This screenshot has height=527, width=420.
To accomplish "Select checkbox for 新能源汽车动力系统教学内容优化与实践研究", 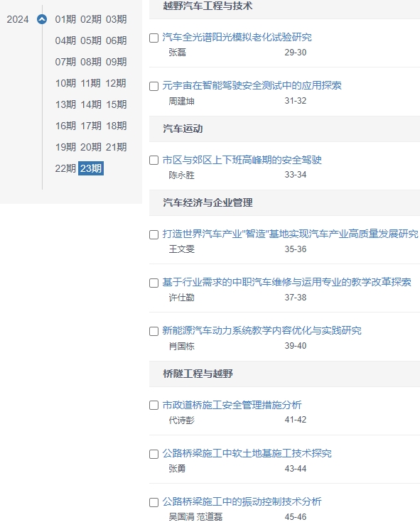I will click(x=154, y=332).
